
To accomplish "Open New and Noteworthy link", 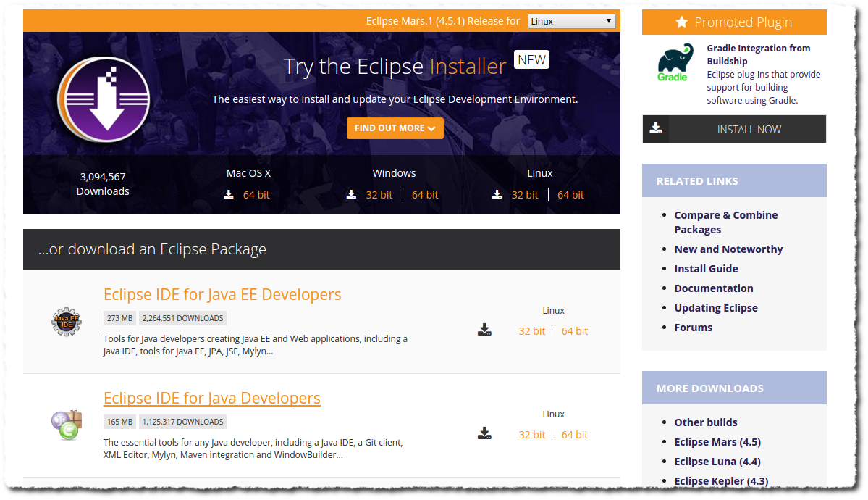I will pyautogui.click(x=728, y=249).
